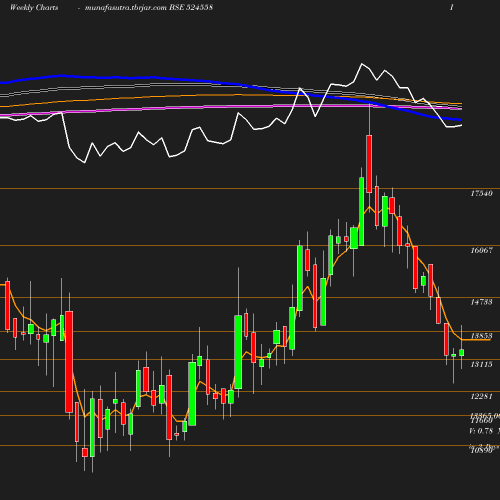Click the tallest red candlestick at chart peak
Viewport: 500px width, 500px height.
[x=369, y=164]
